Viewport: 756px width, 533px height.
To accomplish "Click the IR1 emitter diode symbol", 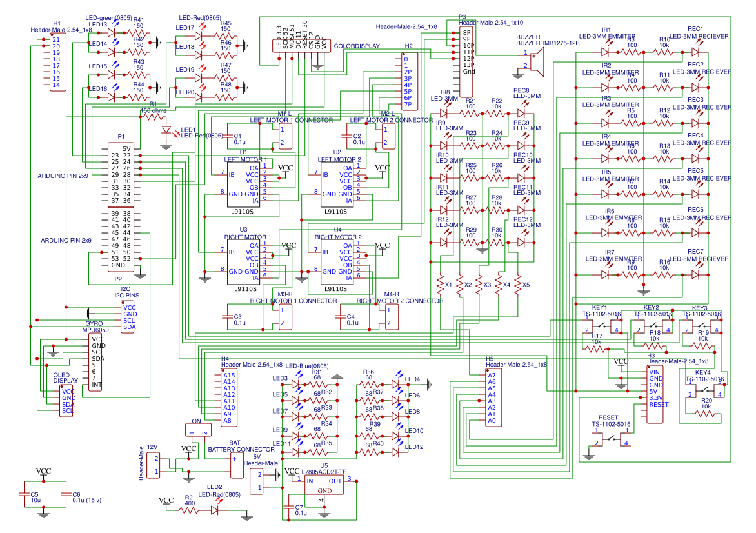I will [605, 52].
